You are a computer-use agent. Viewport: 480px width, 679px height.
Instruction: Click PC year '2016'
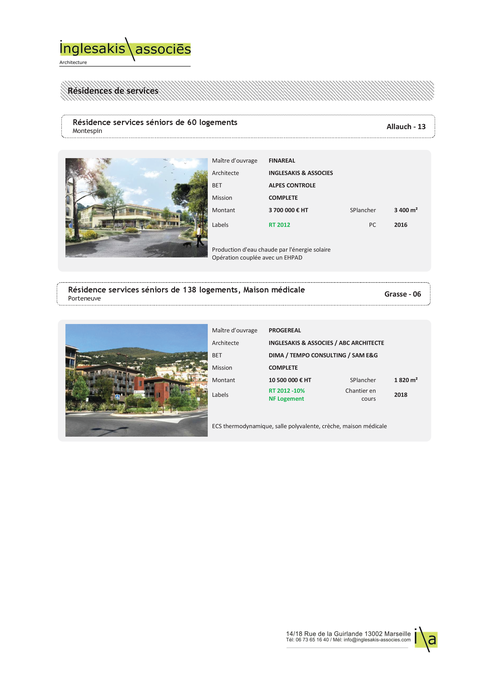point(401,225)
